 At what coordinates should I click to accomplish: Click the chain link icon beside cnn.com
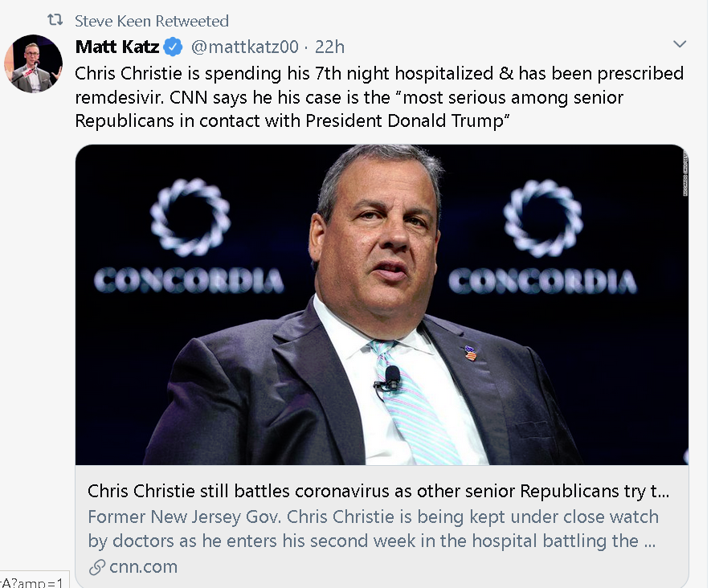coord(97,567)
